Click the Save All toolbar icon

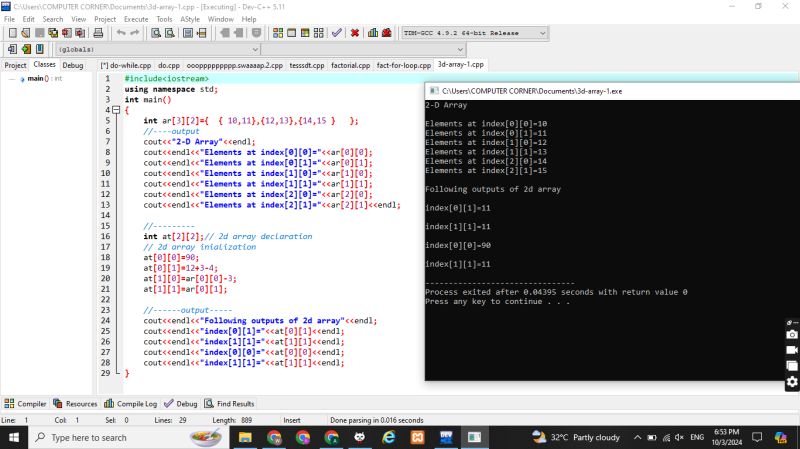coord(53,33)
